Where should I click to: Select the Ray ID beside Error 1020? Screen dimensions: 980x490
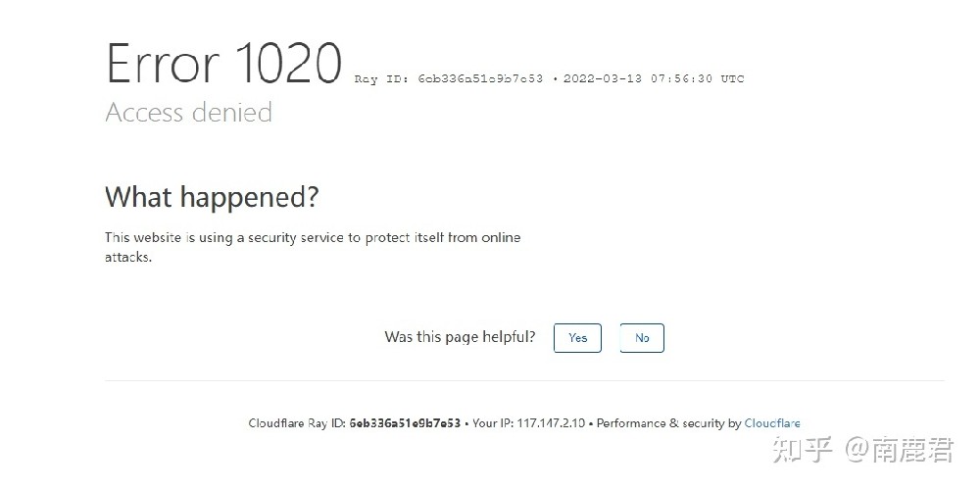(449, 78)
